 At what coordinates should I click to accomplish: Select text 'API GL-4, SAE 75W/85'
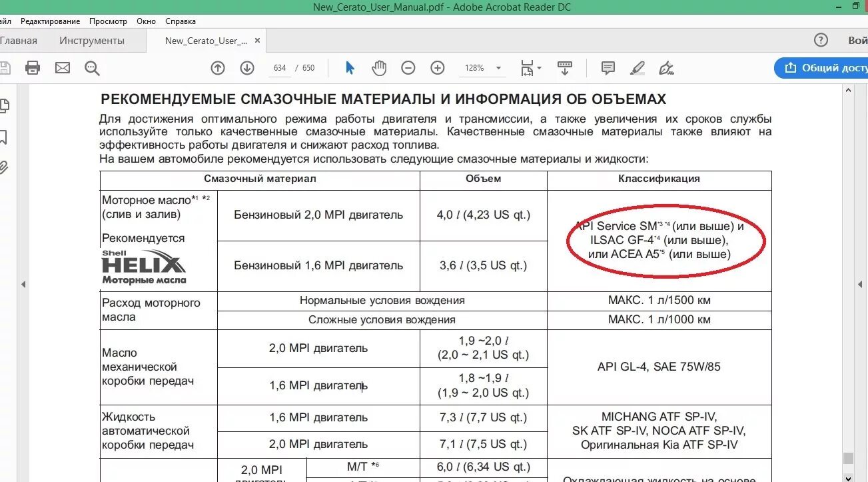click(x=659, y=367)
